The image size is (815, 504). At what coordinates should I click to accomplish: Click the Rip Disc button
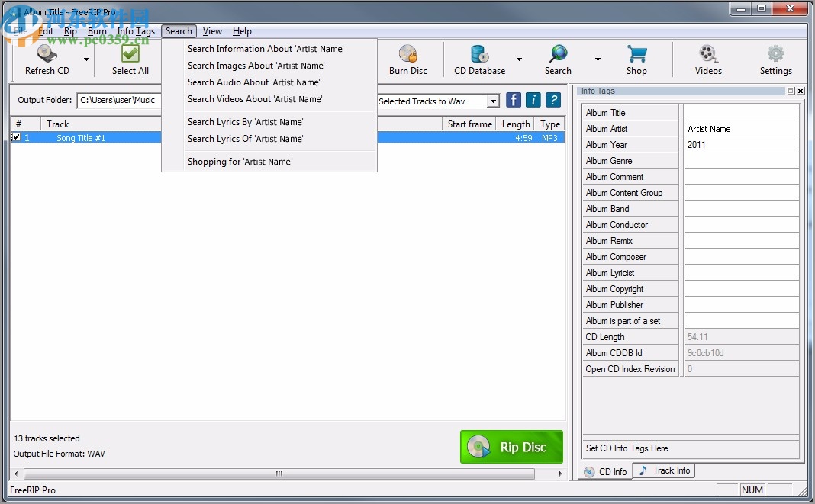pos(511,448)
